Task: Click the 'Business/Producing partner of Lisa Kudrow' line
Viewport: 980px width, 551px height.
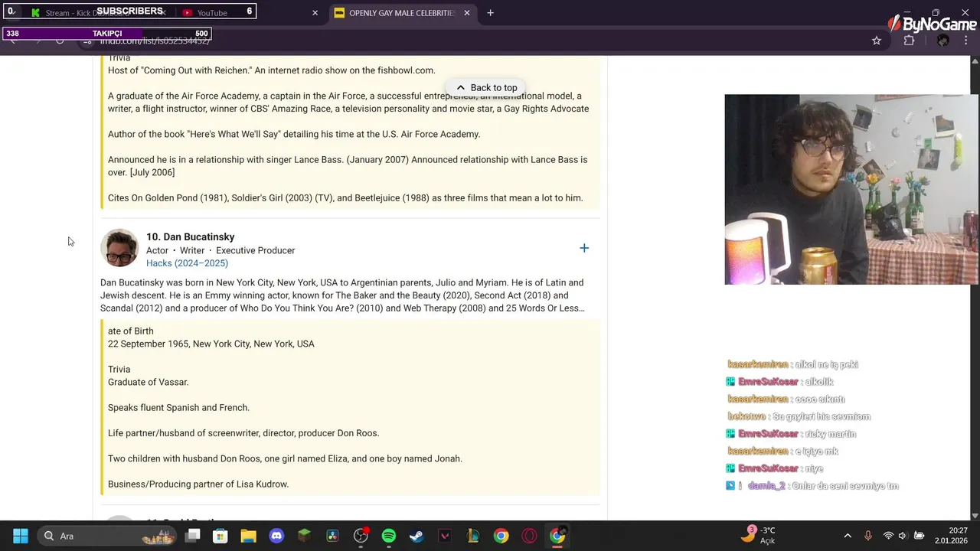Action: [x=198, y=484]
